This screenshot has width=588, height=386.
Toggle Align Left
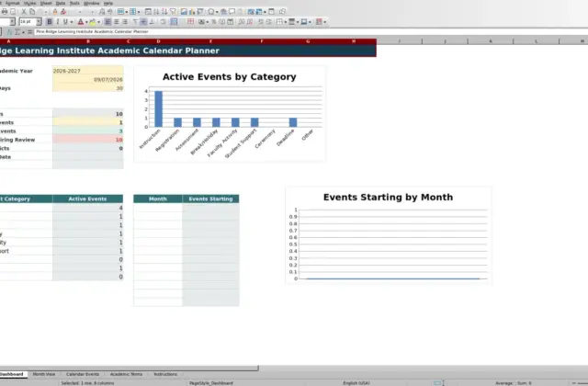pos(107,22)
